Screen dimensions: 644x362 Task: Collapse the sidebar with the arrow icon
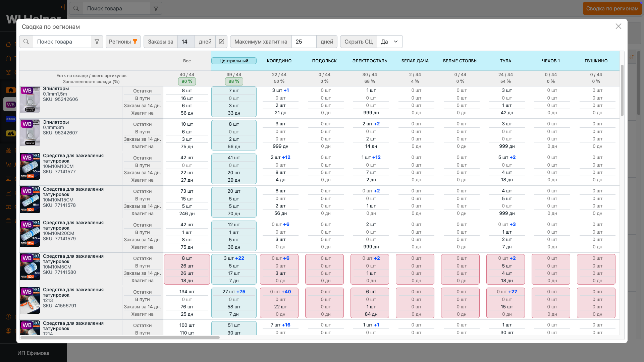[63, 7]
